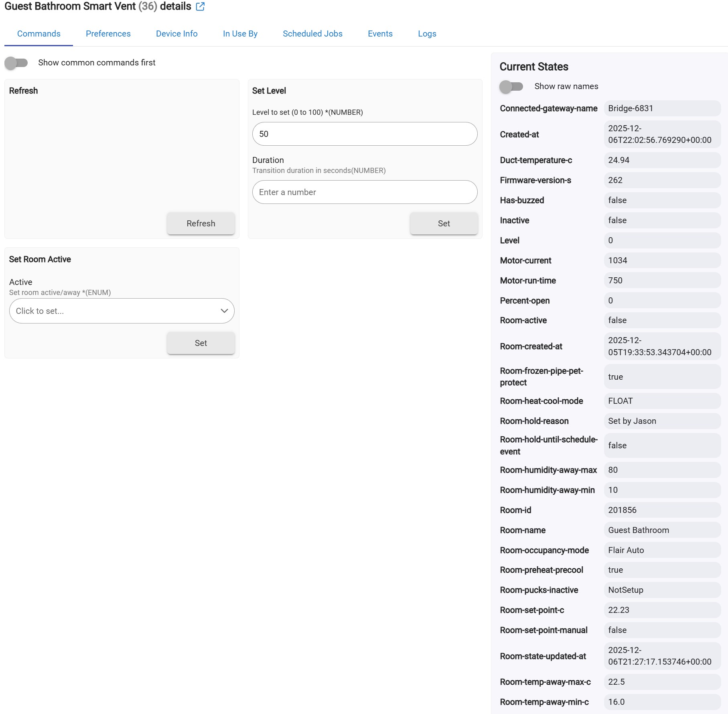Go to the In Use By tab
Image resolution: width=728 pixels, height=714 pixels.
[240, 34]
